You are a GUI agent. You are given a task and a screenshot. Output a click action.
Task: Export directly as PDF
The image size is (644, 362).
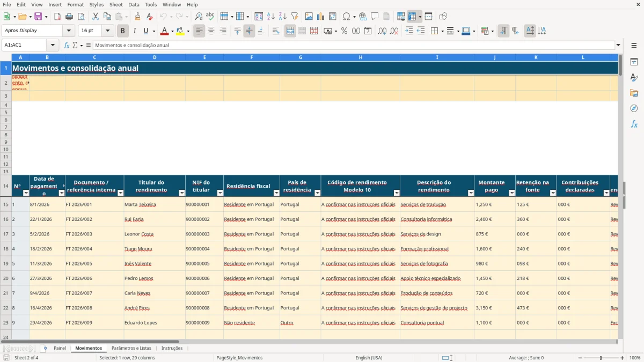(x=57, y=17)
